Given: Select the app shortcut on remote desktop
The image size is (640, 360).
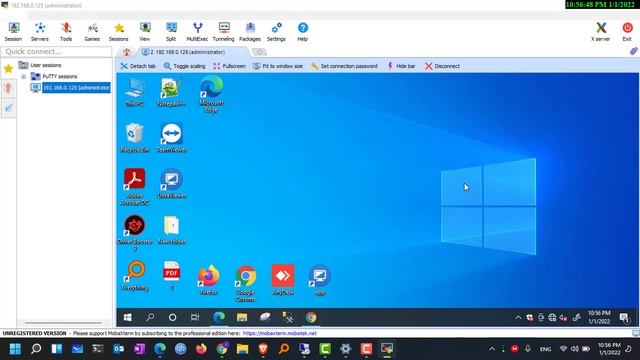Looking at the screenshot, I should click(320, 280).
